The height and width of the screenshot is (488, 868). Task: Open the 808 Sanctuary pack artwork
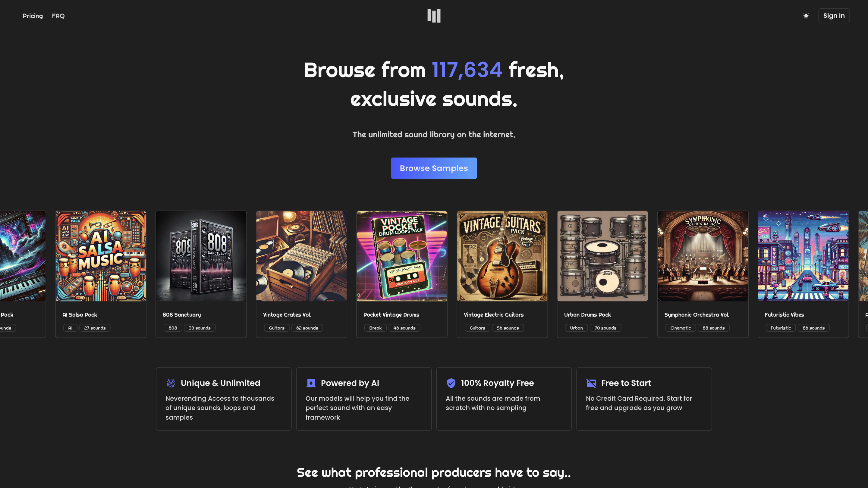[201, 256]
